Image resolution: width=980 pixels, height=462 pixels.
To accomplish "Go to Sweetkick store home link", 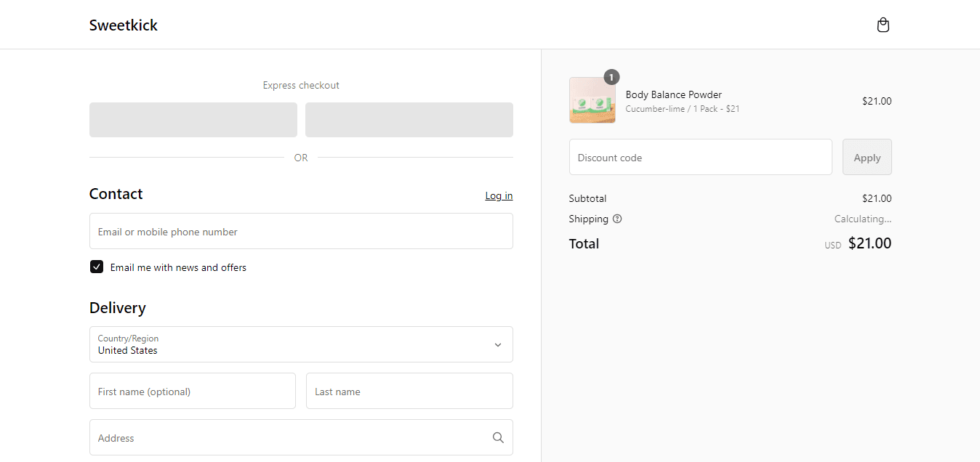I will [x=124, y=25].
